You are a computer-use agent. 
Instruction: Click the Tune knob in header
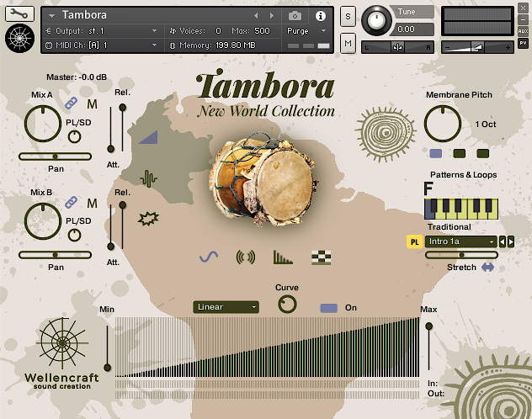[376, 20]
